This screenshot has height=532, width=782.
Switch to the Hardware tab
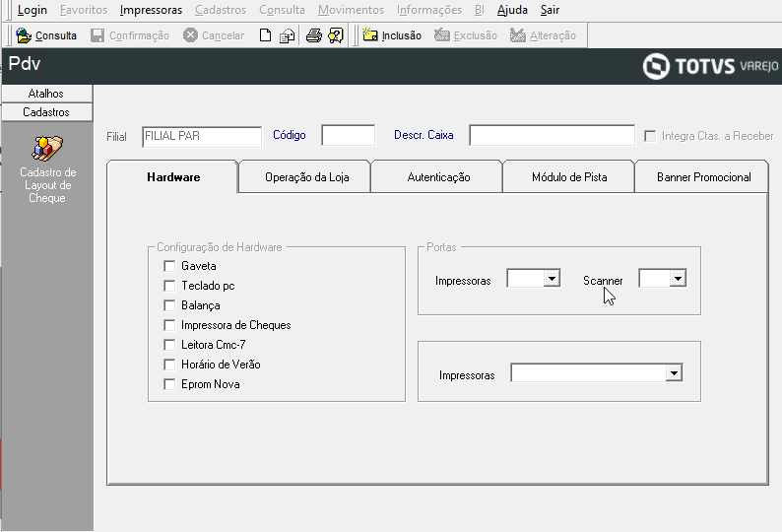pos(173,177)
